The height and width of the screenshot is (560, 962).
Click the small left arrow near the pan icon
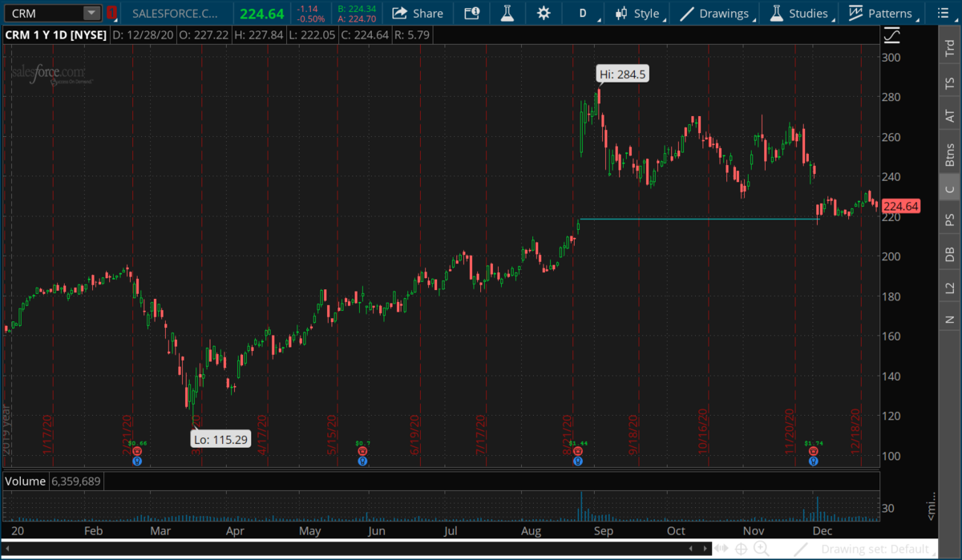tap(692, 550)
